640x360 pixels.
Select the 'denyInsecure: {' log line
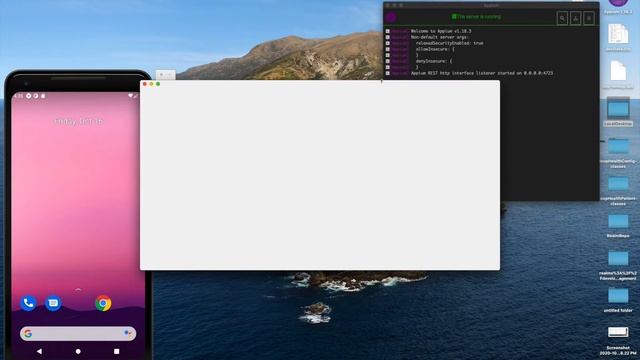tap(433, 61)
